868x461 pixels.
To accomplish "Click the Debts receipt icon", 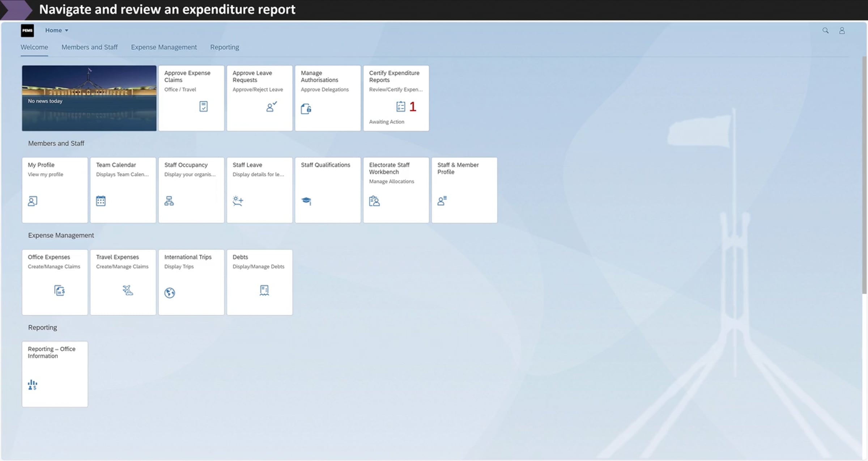I will point(264,290).
